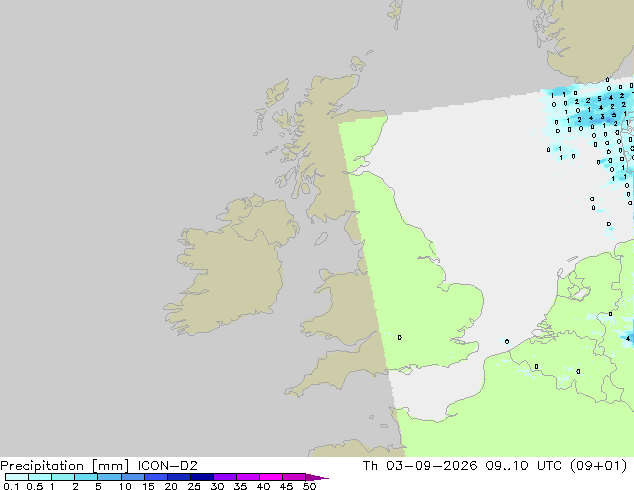Click the Isle of Wight outline

(406, 370)
